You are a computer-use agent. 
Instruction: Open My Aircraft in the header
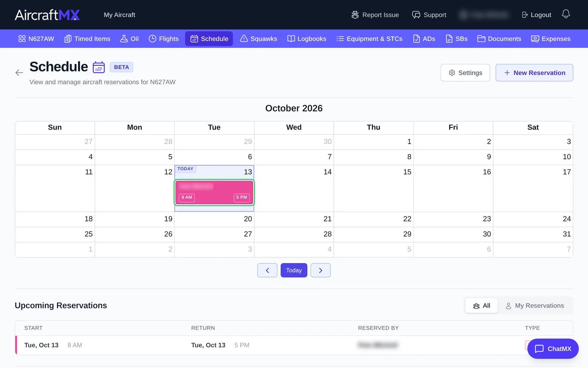(119, 15)
